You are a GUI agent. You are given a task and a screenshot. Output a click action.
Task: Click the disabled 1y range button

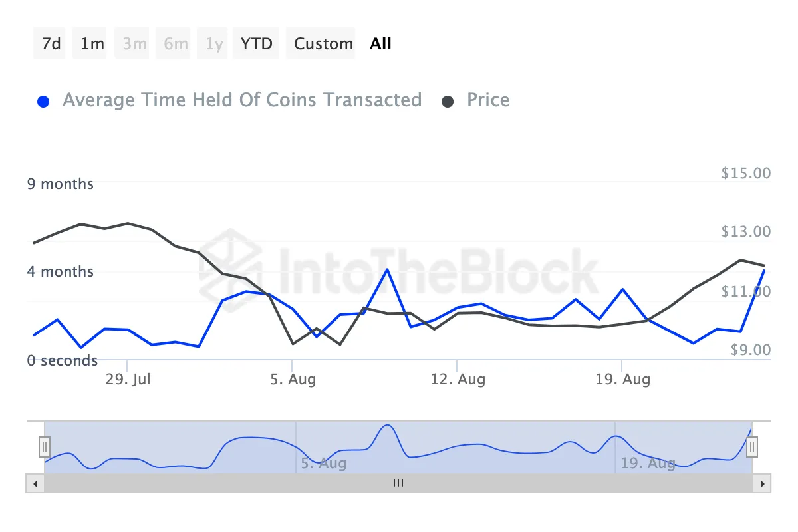pyautogui.click(x=214, y=44)
